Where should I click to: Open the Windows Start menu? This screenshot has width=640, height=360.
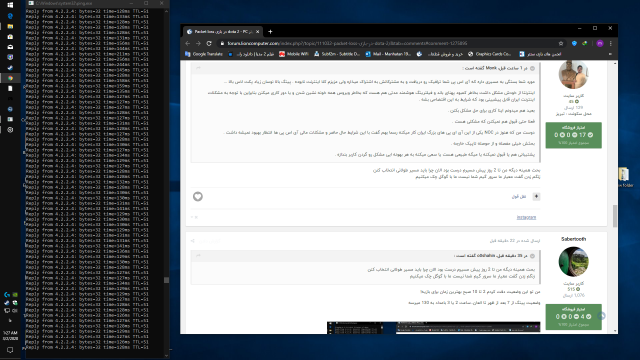(x=10, y=5)
